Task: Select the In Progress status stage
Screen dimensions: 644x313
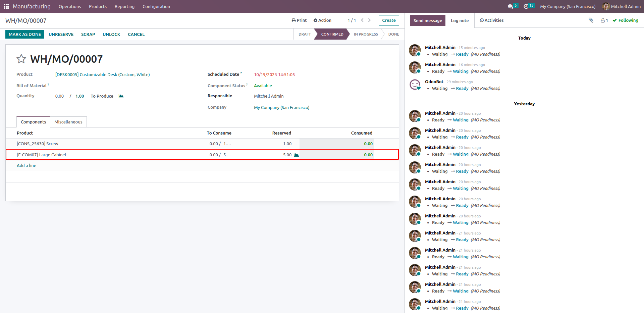Action: (366, 34)
